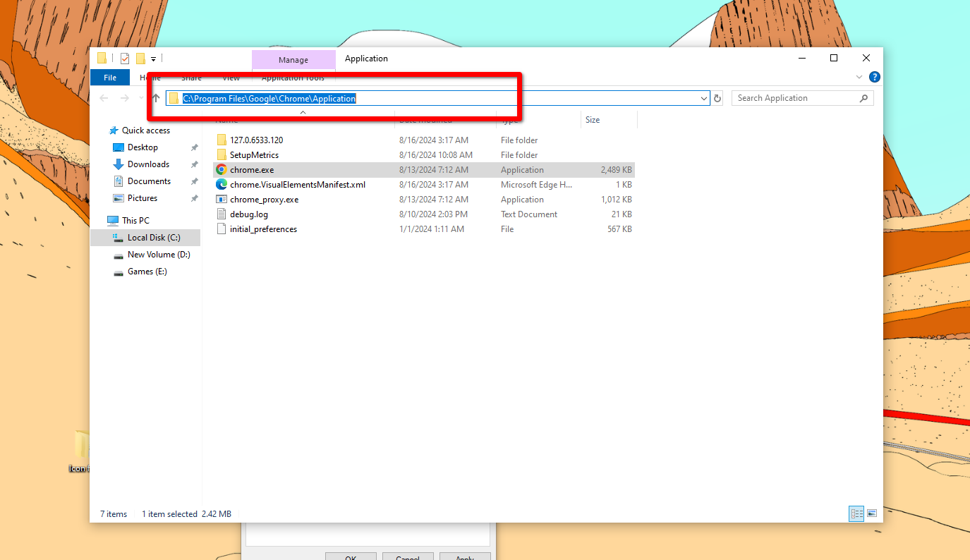The width and height of the screenshot is (970, 560).
Task: Go up one folder level
Action: [x=157, y=98]
